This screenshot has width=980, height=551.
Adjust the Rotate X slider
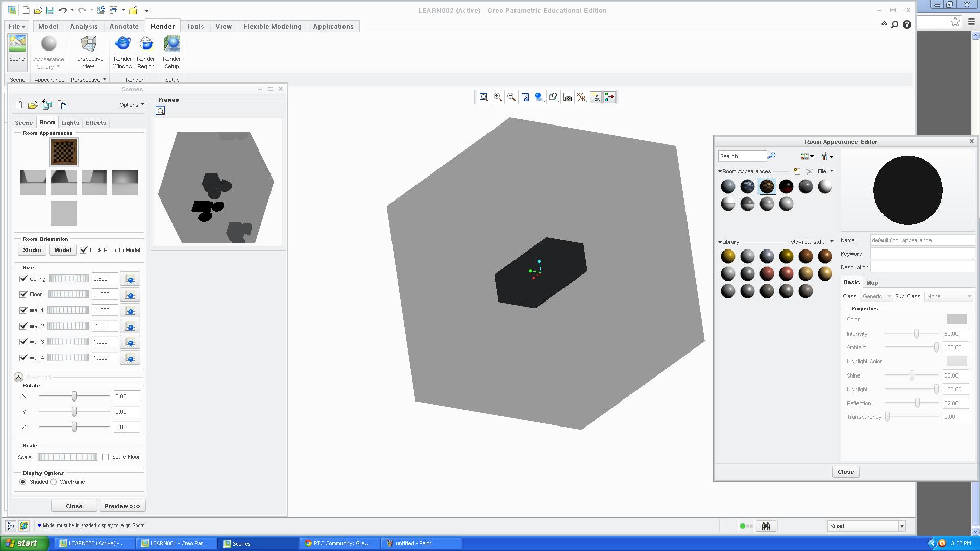pos(75,396)
